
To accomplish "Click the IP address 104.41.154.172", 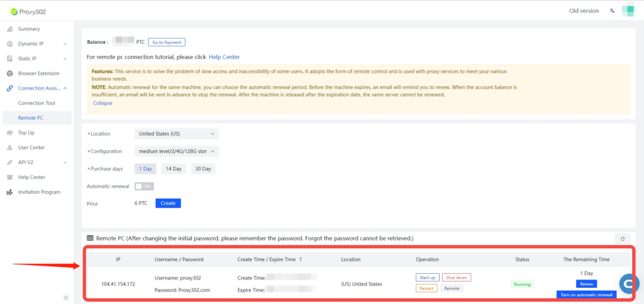I will [118, 284].
